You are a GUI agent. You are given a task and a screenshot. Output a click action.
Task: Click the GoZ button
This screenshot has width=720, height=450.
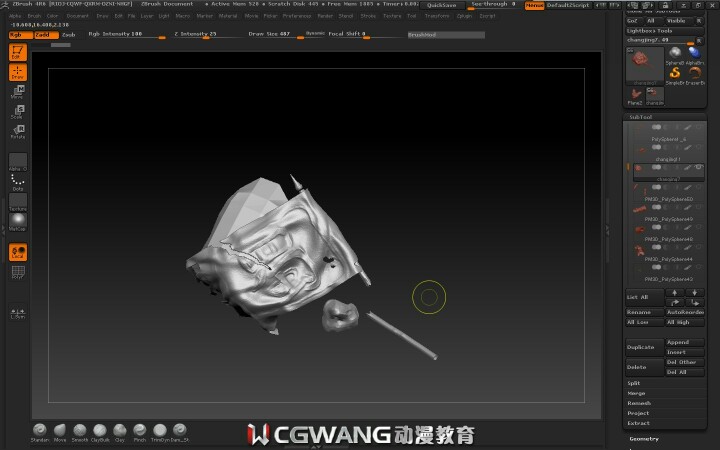[633, 21]
